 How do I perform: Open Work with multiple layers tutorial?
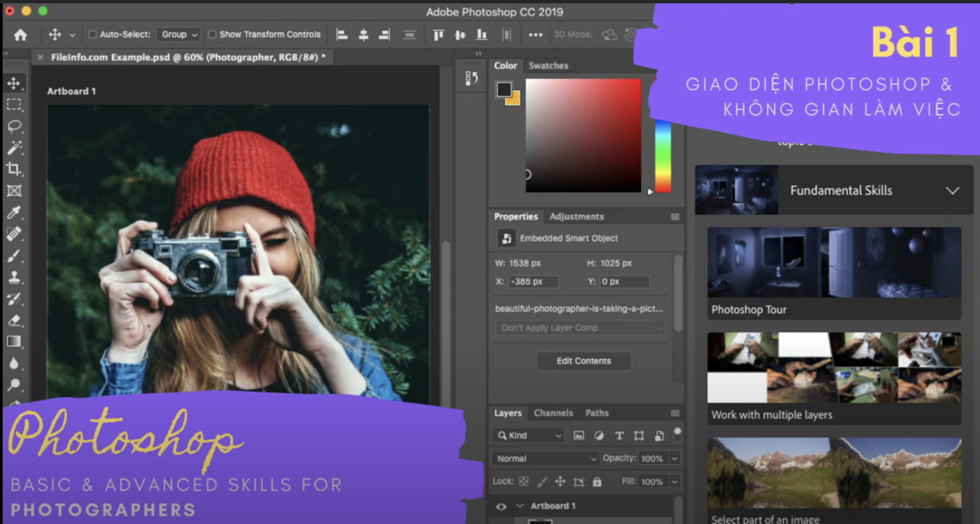point(834,378)
